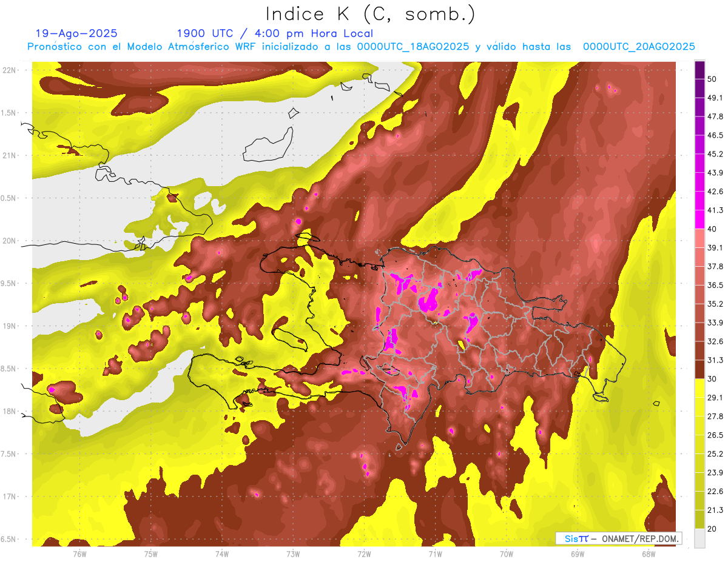Click the colorbar value "31.3"

(x=715, y=360)
